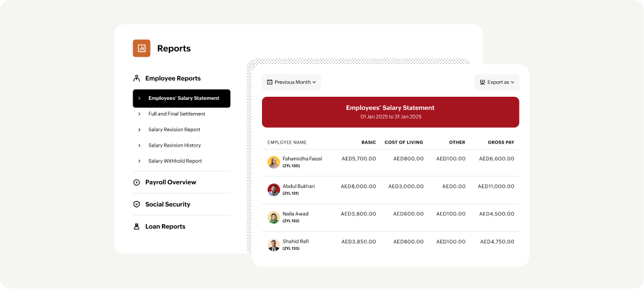The height and width of the screenshot is (289, 644).
Task: Select Employees' Salary Statement report
Action: tap(183, 99)
